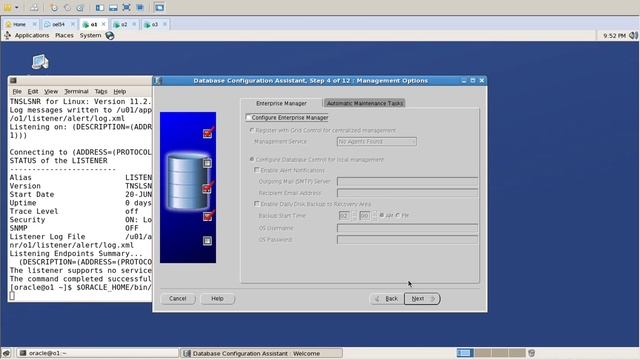Click the Cancel button in DBCA
Screen dimensions: 640x360
178,299
